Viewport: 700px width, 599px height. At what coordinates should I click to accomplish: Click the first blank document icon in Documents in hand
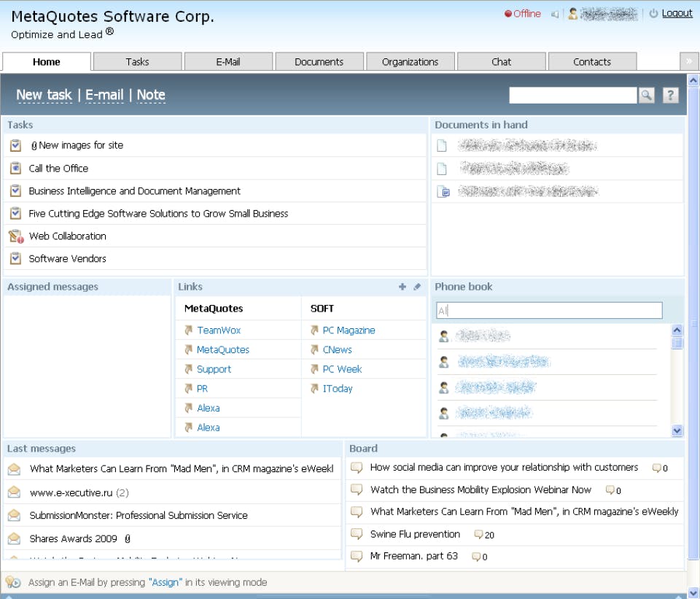(442, 146)
